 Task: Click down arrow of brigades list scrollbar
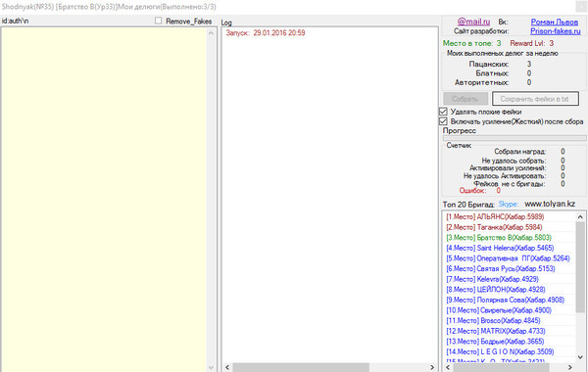coord(580,357)
